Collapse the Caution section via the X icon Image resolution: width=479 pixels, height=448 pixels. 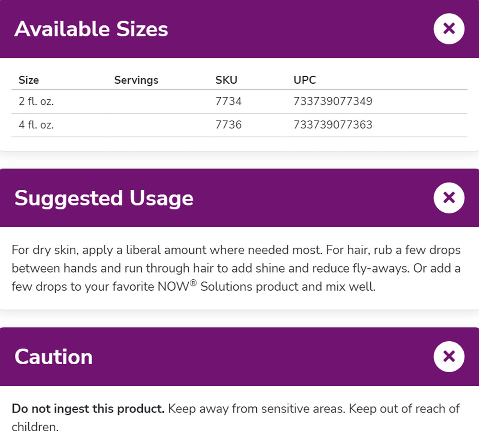[449, 356]
